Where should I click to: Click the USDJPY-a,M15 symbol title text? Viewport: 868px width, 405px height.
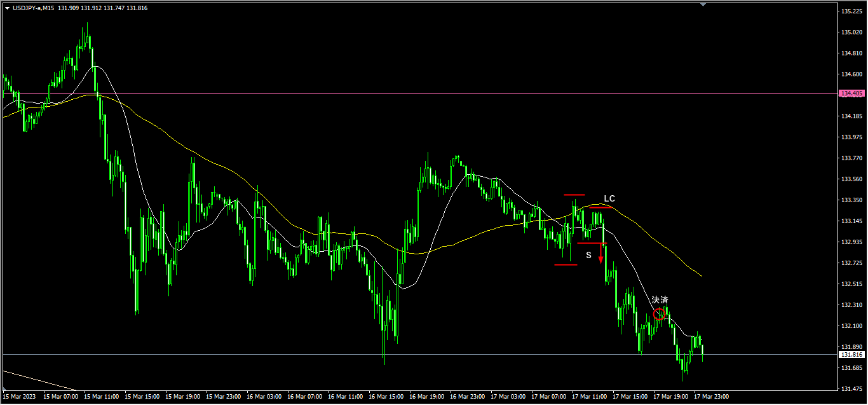point(33,8)
